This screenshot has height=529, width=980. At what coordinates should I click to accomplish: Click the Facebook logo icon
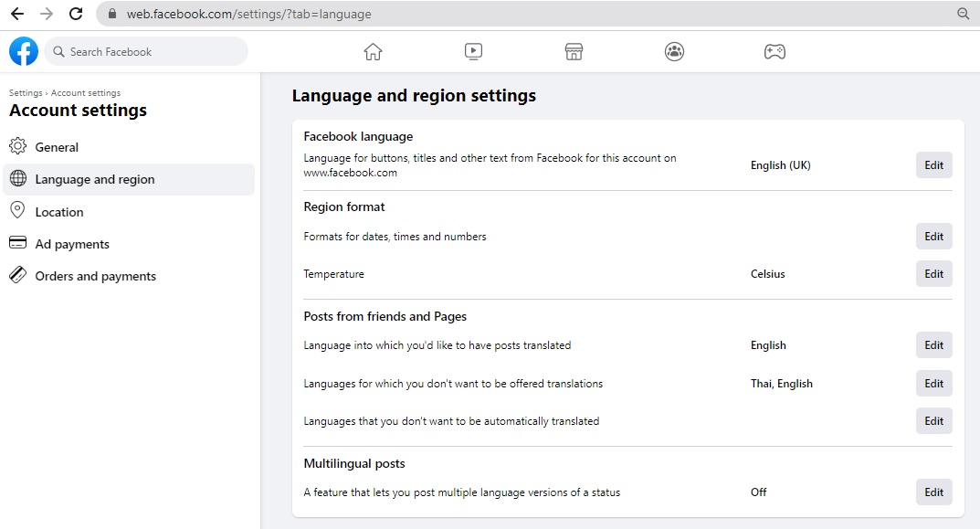tap(24, 51)
